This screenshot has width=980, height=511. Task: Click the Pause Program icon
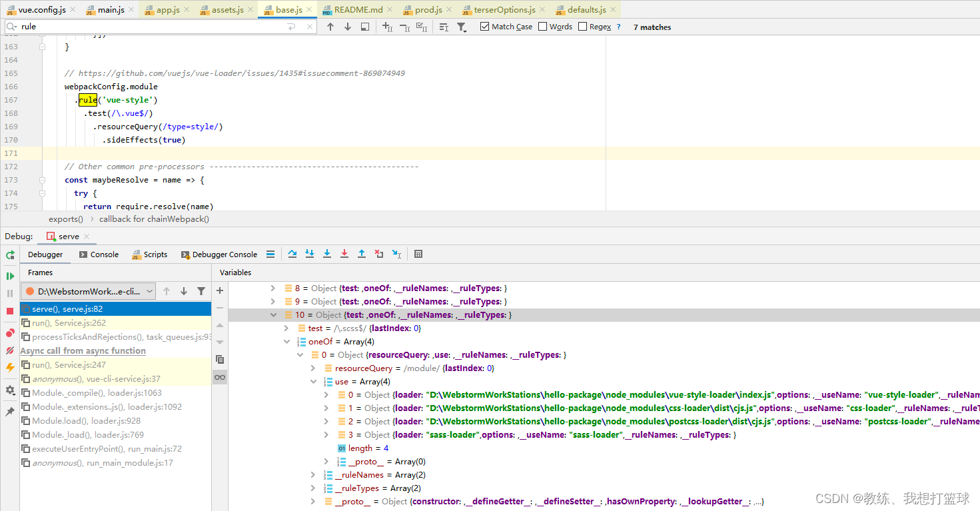tap(10, 293)
